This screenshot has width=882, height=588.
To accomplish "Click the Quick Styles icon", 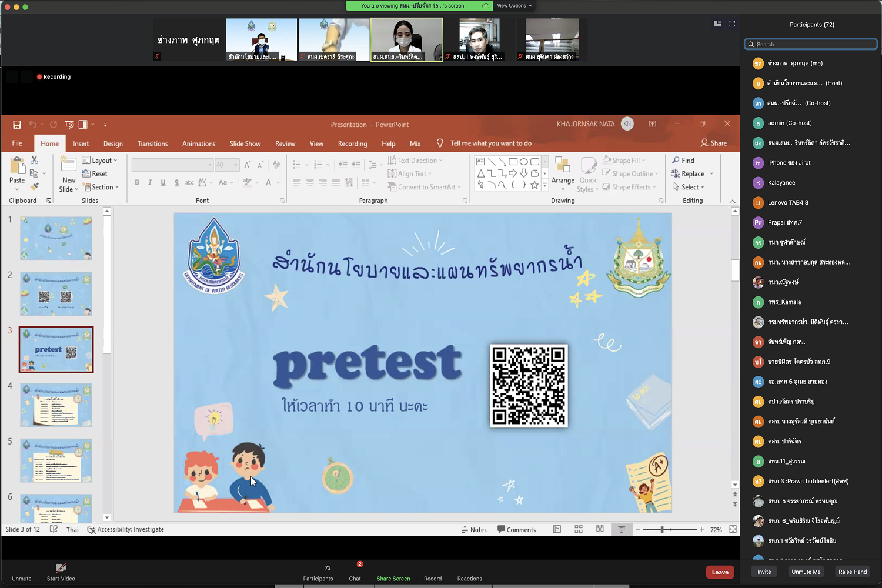I will coord(589,165).
